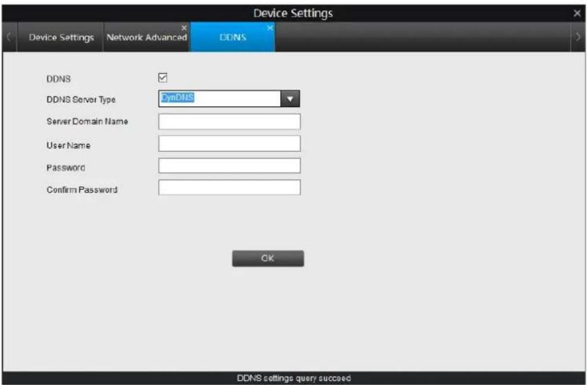The height and width of the screenshot is (385, 588).
Task: Close the Network Advanced tab via its X
Action: pyautogui.click(x=184, y=28)
